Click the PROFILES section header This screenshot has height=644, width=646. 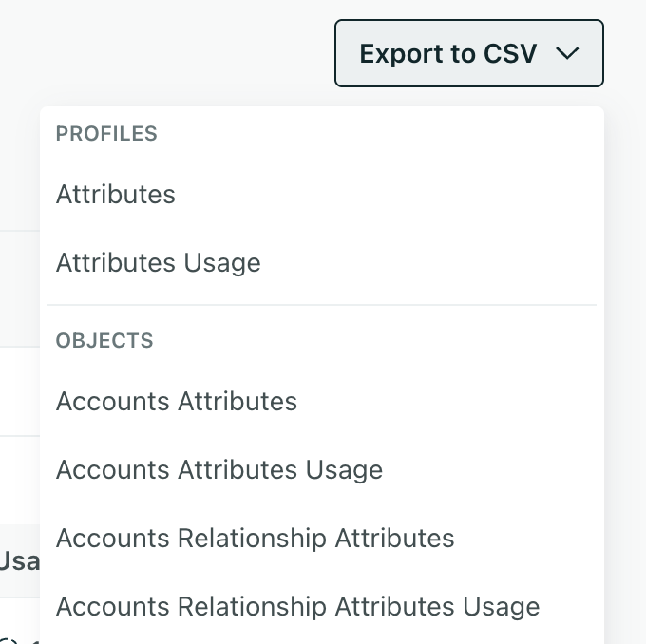(x=106, y=134)
